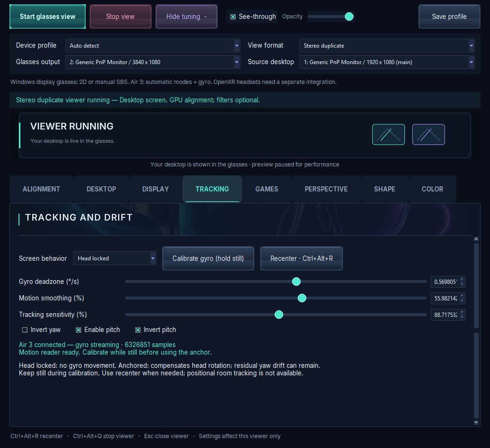Uncheck Invert pitch option
Image resolution: width=490 pixels, height=448 pixels.
pyautogui.click(x=138, y=330)
